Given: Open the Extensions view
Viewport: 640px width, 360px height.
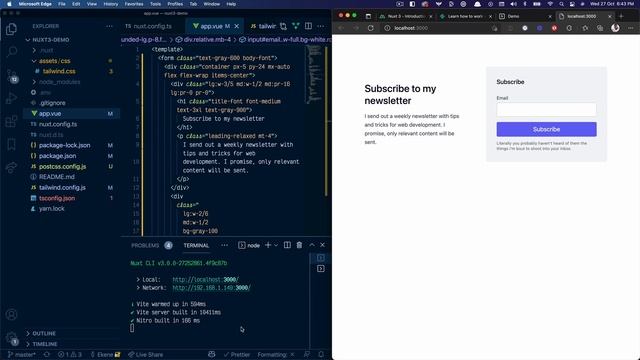Looking at the screenshot, I should pos(11,122).
